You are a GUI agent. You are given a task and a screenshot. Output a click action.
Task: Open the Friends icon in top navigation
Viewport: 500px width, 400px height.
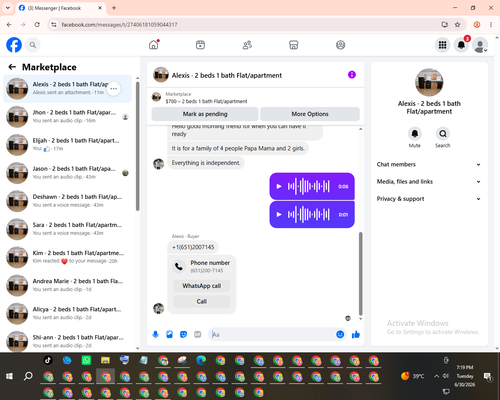247,45
